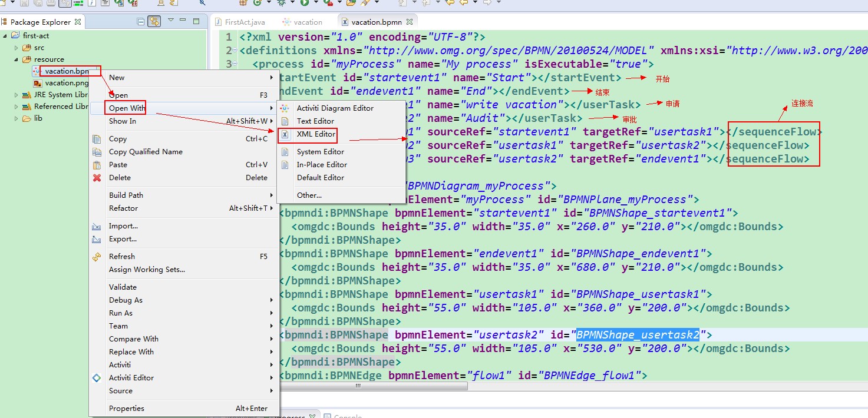
Task: Click the resource source folder icon
Action: 27,59
